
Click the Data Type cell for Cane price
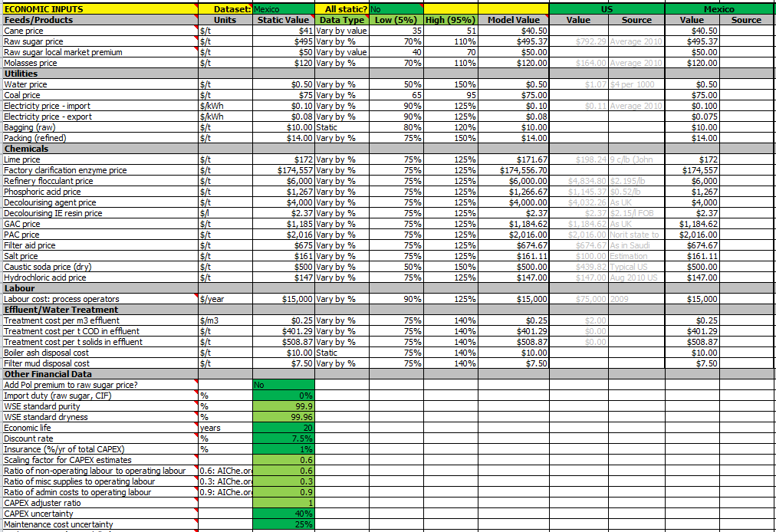[342, 31]
